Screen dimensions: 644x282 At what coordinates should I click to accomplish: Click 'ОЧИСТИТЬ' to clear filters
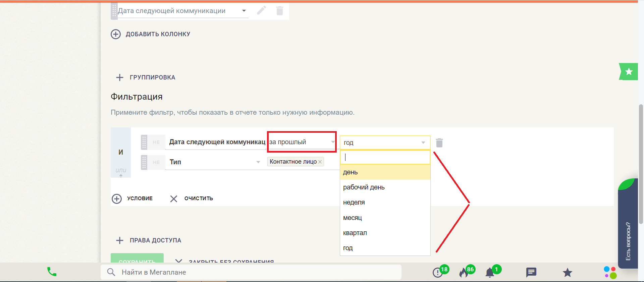199,199
